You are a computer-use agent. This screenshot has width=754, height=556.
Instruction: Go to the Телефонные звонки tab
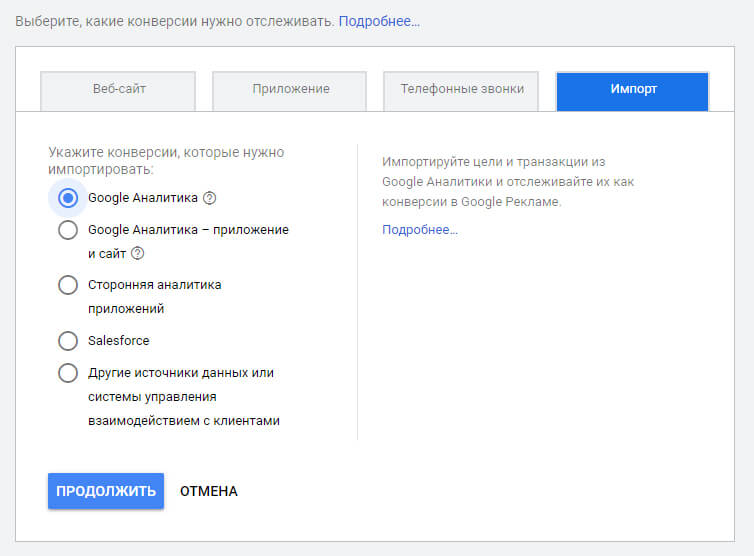pos(461,90)
